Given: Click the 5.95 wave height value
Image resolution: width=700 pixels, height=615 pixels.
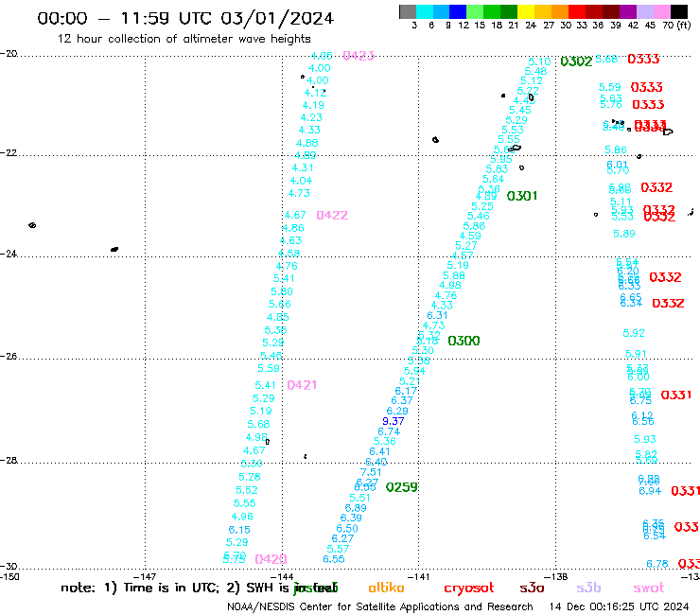Looking at the screenshot, I should point(501,160).
